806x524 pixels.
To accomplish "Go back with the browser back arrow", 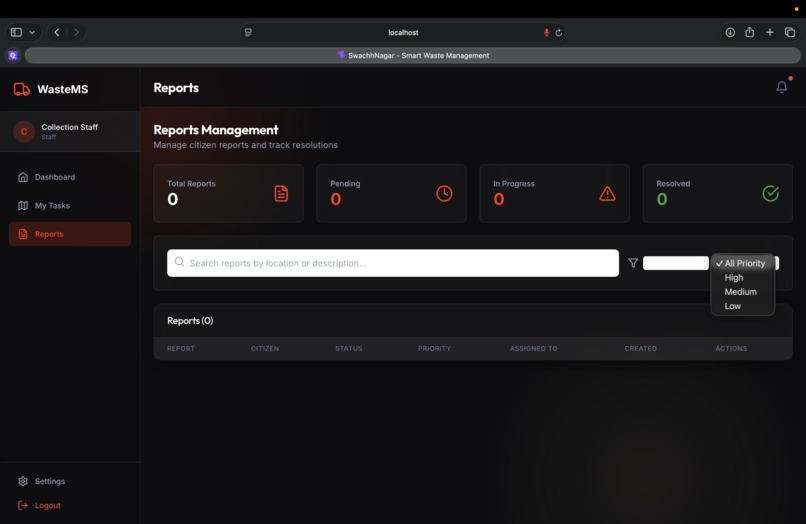I will click(x=57, y=32).
